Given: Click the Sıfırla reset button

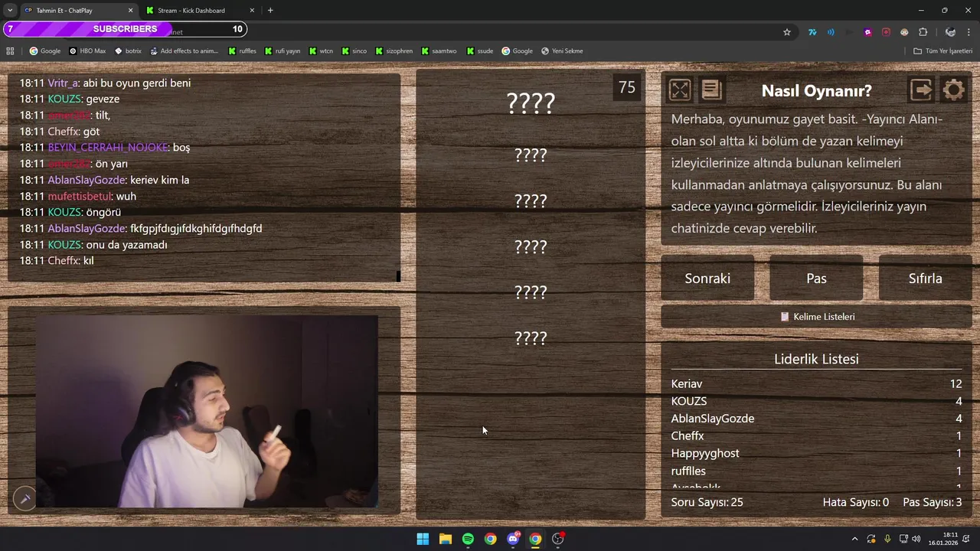Looking at the screenshot, I should tap(925, 279).
